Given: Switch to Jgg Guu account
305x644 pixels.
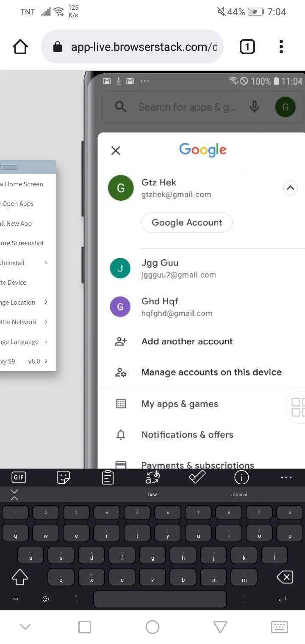Looking at the screenshot, I should coord(202,268).
